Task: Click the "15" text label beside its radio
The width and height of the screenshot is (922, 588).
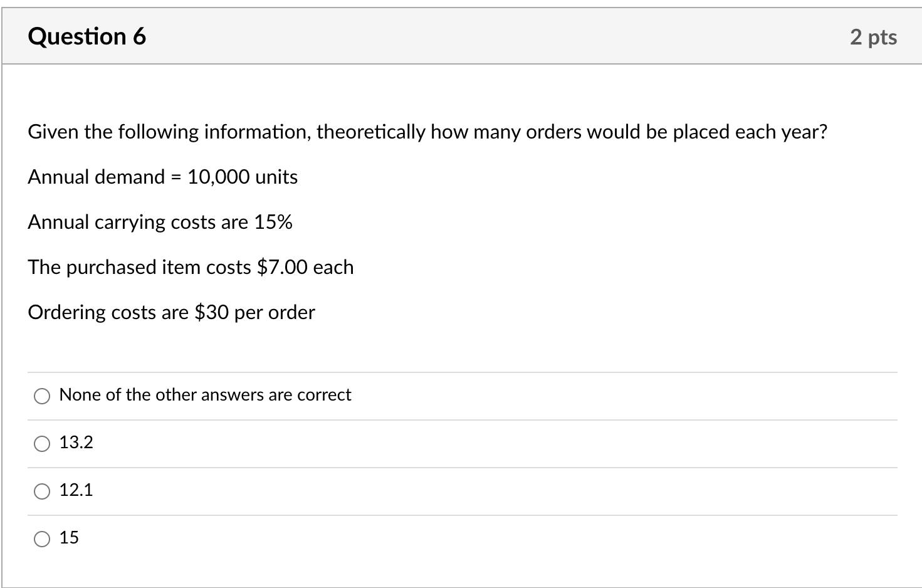Action: click(69, 537)
